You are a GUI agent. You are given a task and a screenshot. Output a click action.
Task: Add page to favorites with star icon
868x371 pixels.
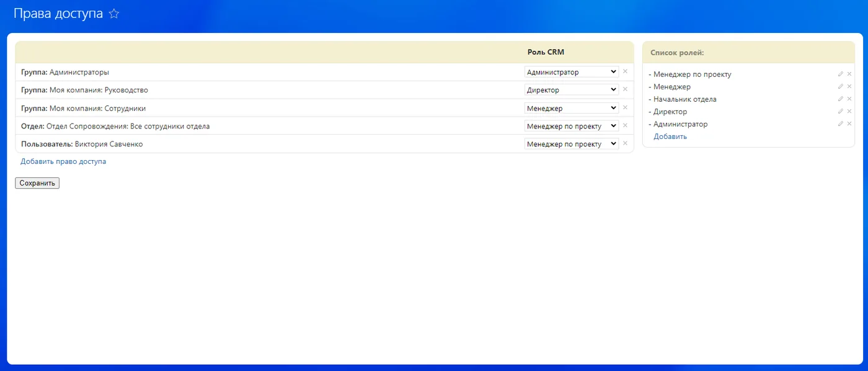tap(113, 14)
